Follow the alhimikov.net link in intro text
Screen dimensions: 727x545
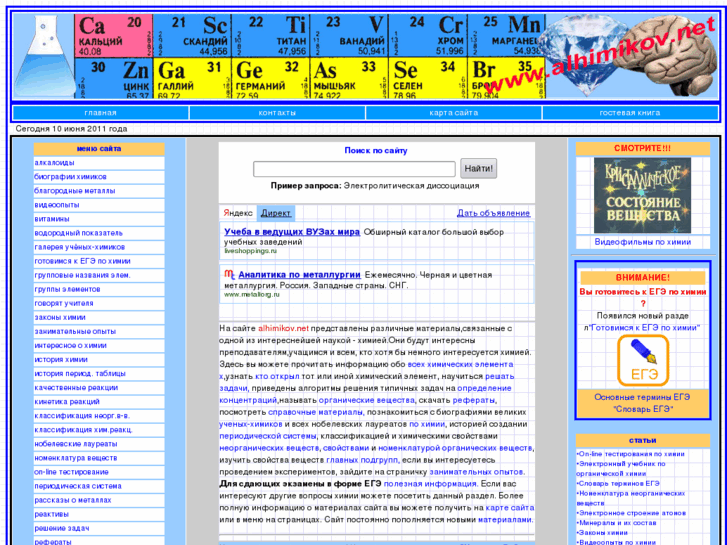283,328
